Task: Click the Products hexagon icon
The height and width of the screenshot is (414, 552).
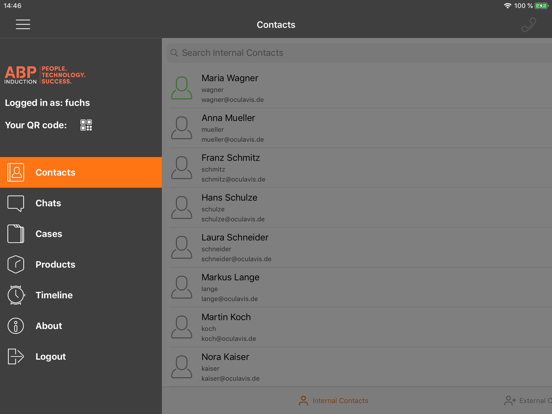Action: coord(15,264)
